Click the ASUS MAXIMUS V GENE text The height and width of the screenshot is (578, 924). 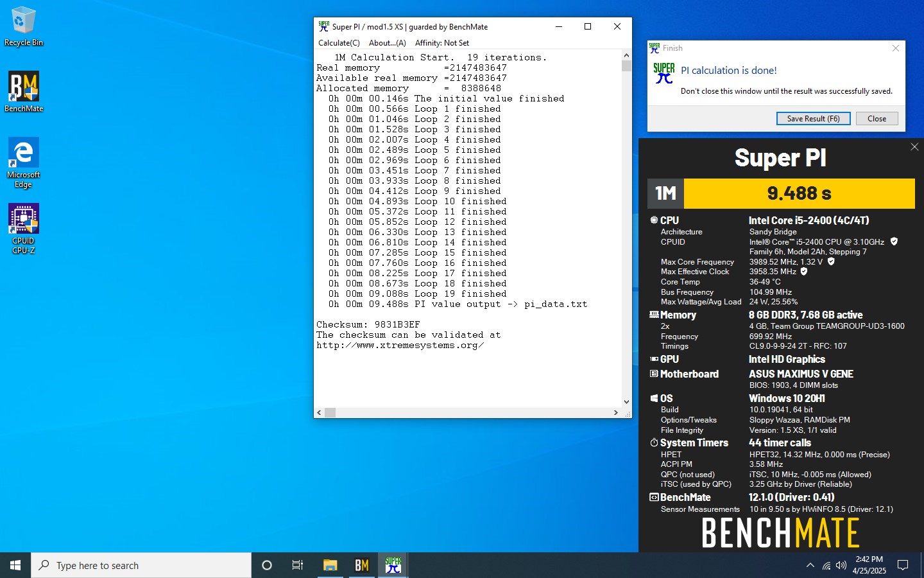click(x=801, y=374)
